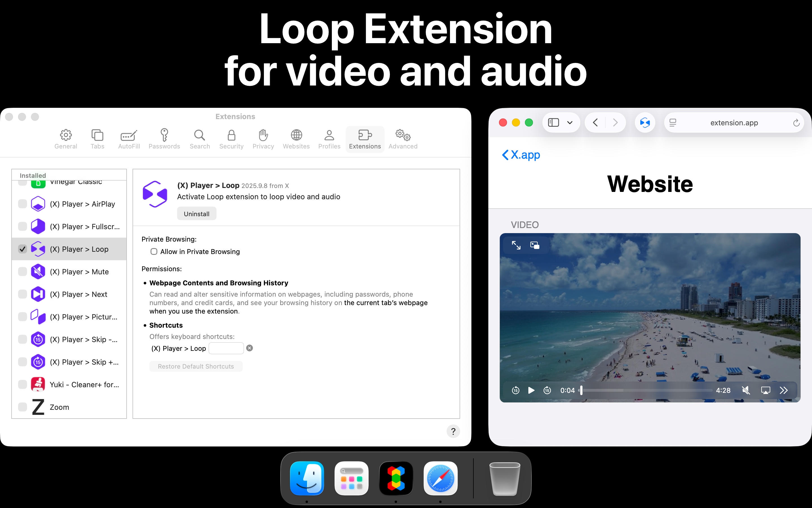Open the Extensions help question button
This screenshot has width=812, height=508.
pos(453,431)
